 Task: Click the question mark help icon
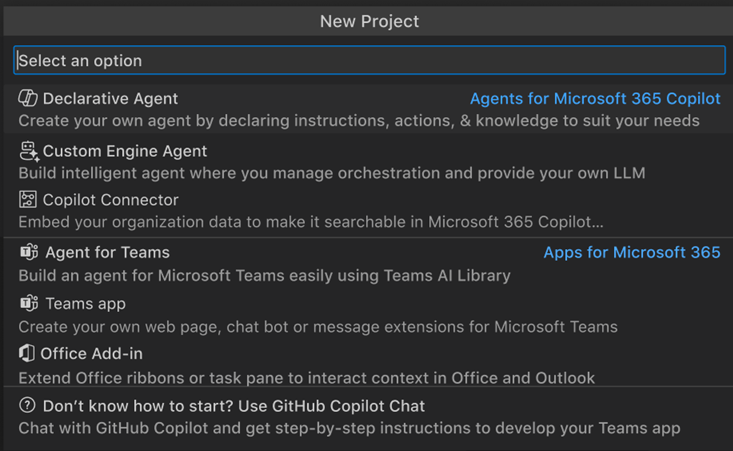coord(27,406)
